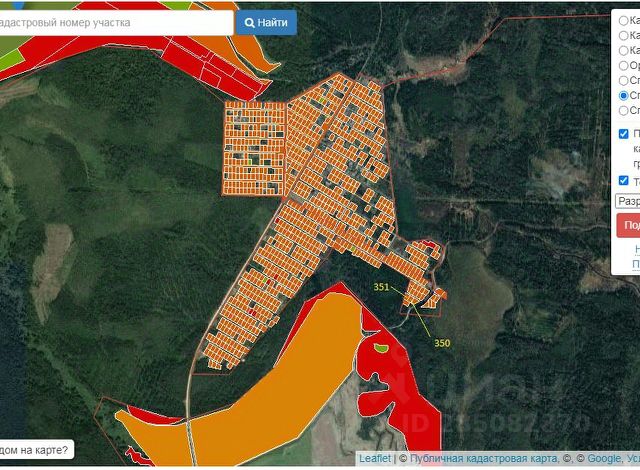Click the "Н" link below the red button
The image size is (640, 470).
coord(635,248)
